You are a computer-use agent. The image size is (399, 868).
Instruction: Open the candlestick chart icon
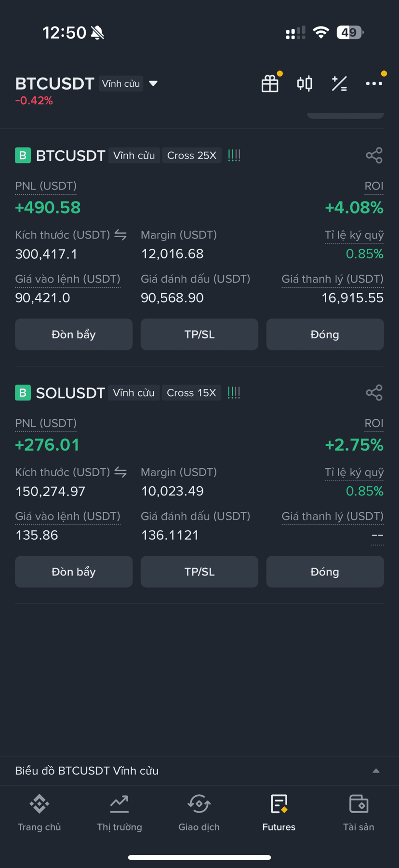pyautogui.click(x=305, y=83)
